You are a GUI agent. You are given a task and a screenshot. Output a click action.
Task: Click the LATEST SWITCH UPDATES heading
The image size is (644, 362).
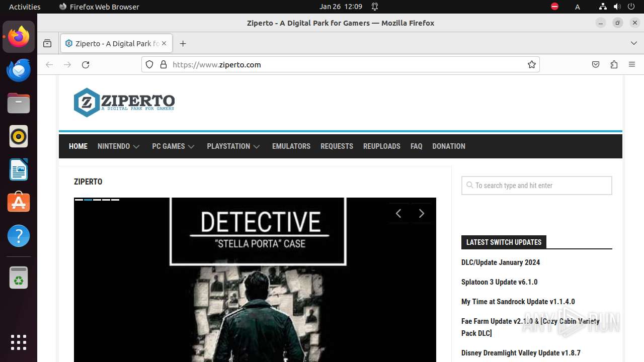click(x=504, y=242)
